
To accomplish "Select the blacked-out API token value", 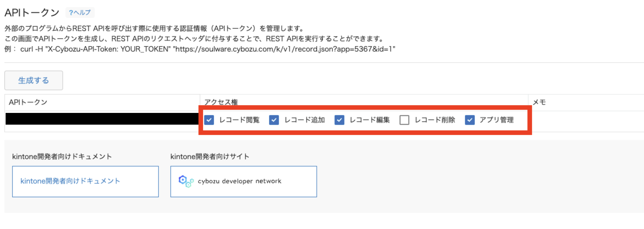I will (100, 119).
